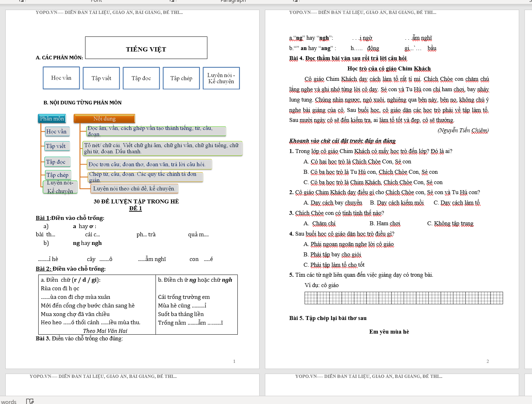
Task: Click the Học vần box in top row
Action: point(61,78)
